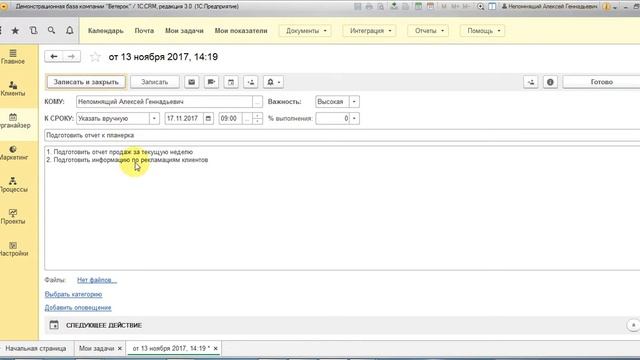This screenshot has width=640, height=360.
Task: Click the print icon in title bar
Action: point(369,7)
